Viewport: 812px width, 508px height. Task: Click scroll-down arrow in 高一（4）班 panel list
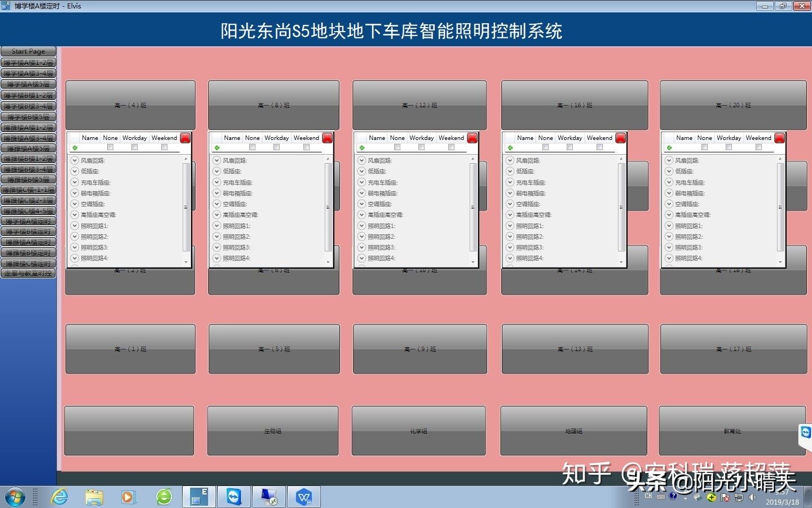(x=186, y=262)
